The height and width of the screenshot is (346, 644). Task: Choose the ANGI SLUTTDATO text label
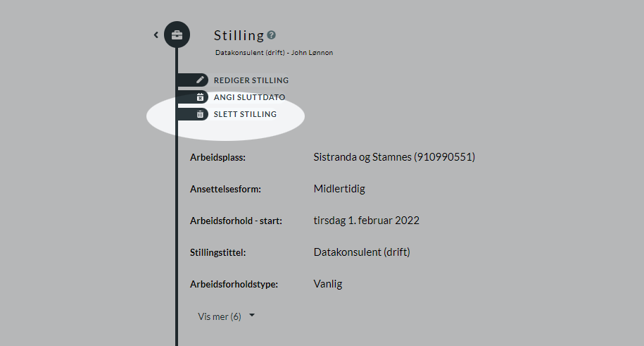point(249,97)
